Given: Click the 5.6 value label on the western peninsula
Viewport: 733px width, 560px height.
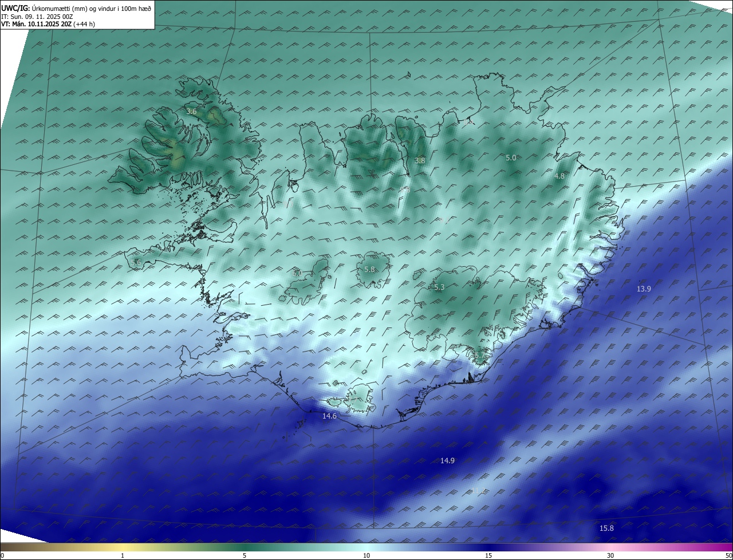Looking at the screenshot, I should tap(136, 262).
